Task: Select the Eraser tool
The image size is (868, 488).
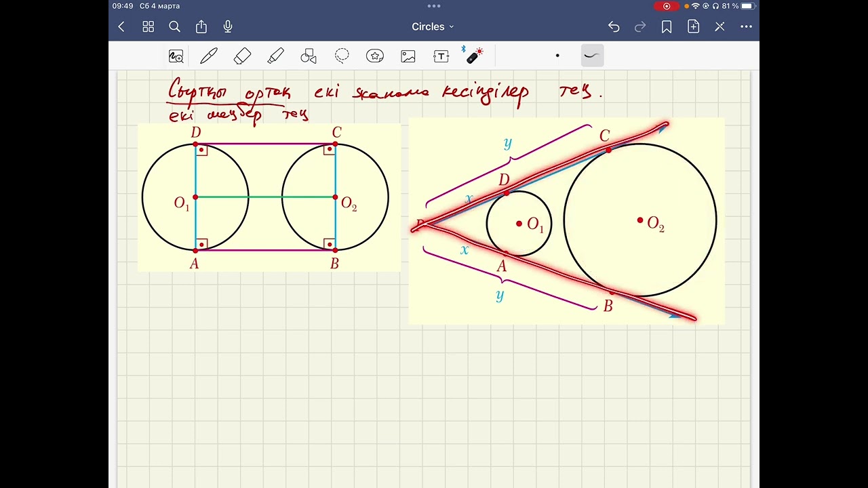Action: [x=242, y=56]
